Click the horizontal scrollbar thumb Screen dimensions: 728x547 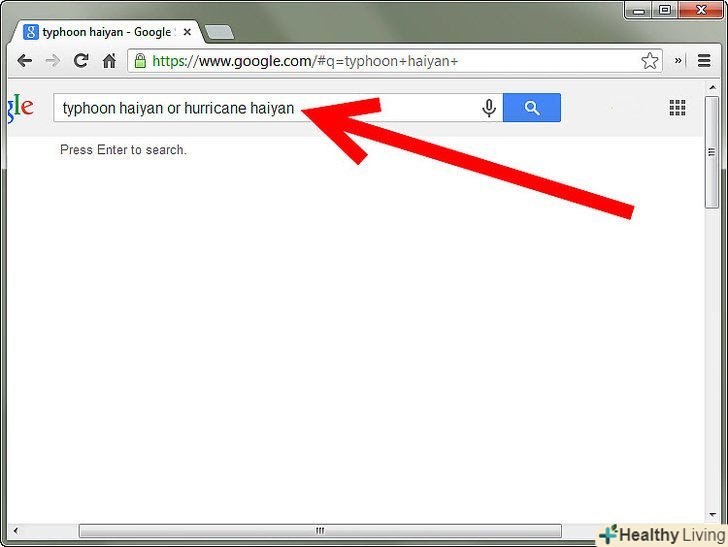[x=320, y=530]
